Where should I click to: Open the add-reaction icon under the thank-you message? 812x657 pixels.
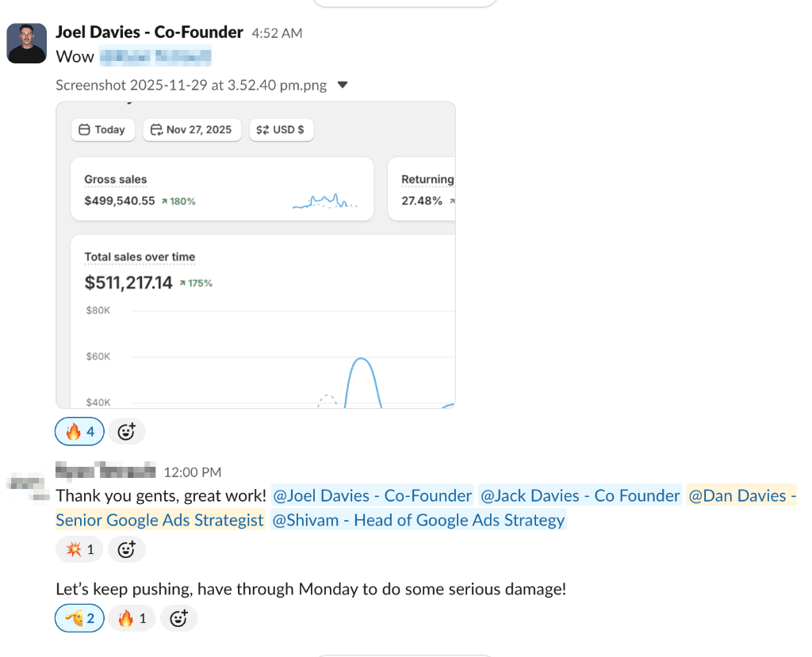click(127, 548)
